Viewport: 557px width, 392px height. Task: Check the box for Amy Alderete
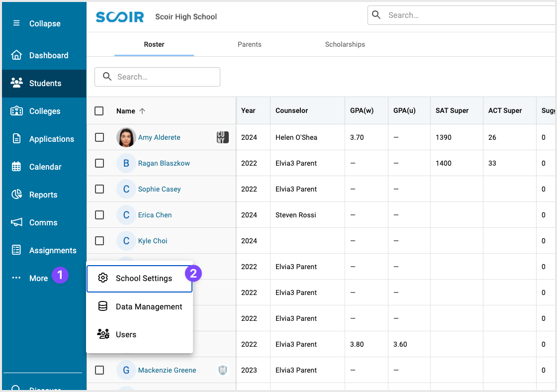99,137
